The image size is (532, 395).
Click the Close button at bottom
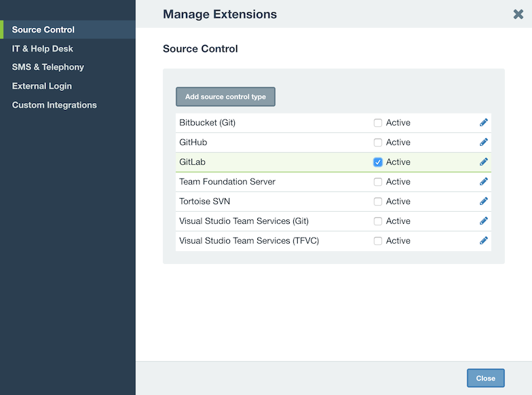click(486, 378)
